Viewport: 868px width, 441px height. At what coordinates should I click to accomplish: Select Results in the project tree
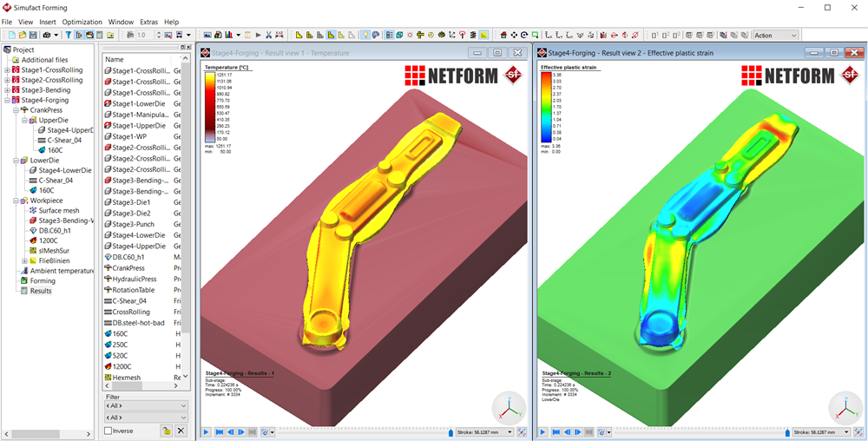coord(41,291)
